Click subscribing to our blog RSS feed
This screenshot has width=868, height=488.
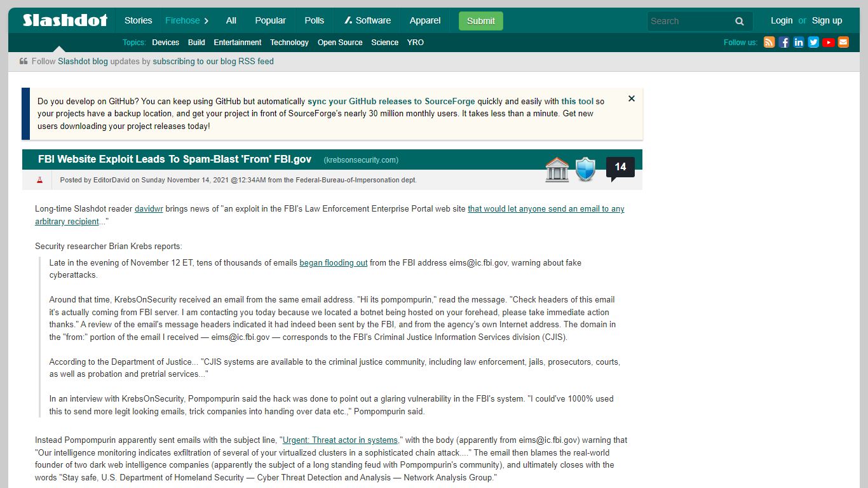coord(214,62)
